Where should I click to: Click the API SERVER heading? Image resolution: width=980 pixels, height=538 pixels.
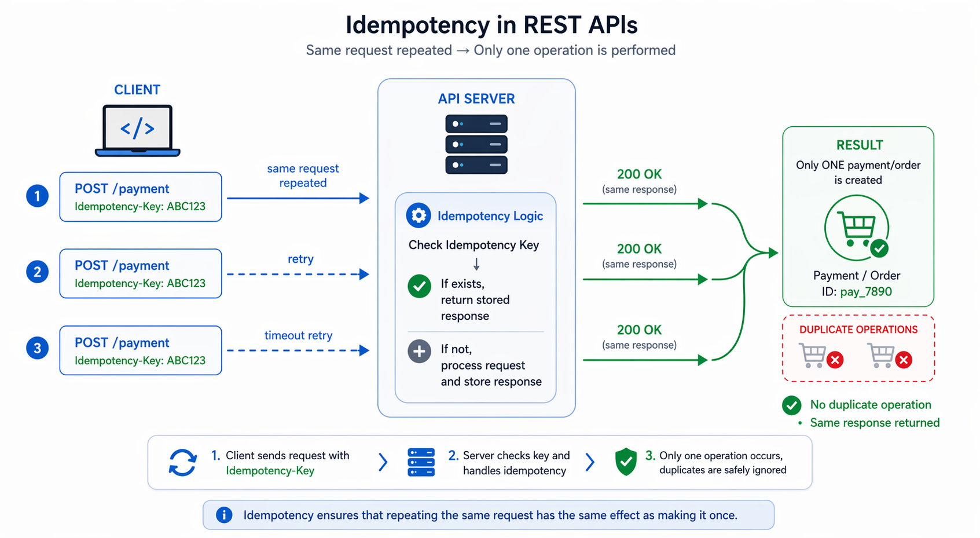point(476,98)
